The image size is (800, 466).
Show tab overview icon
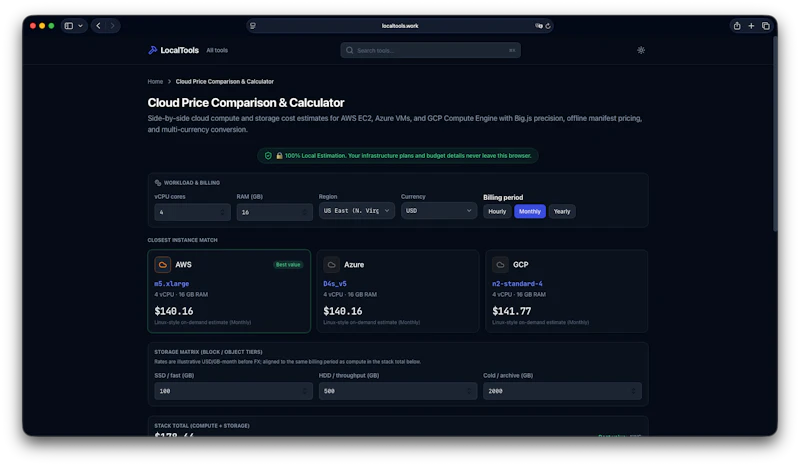[765, 26]
